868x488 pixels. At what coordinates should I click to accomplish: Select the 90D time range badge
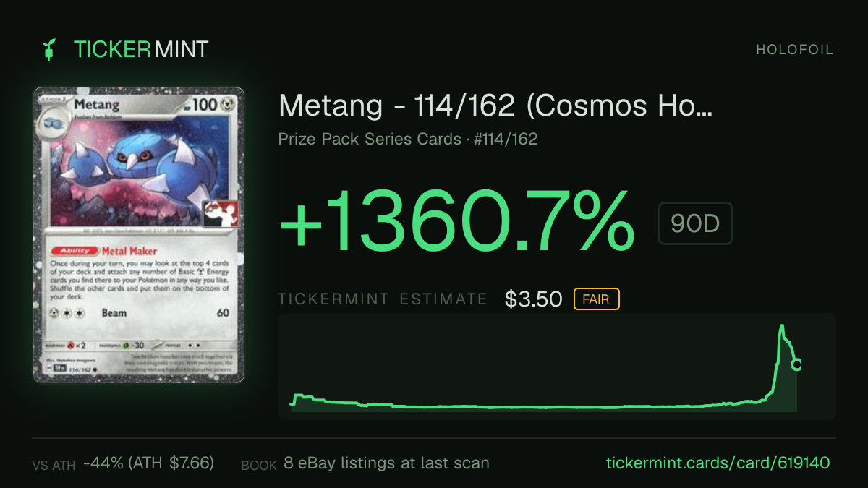tap(695, 224)
